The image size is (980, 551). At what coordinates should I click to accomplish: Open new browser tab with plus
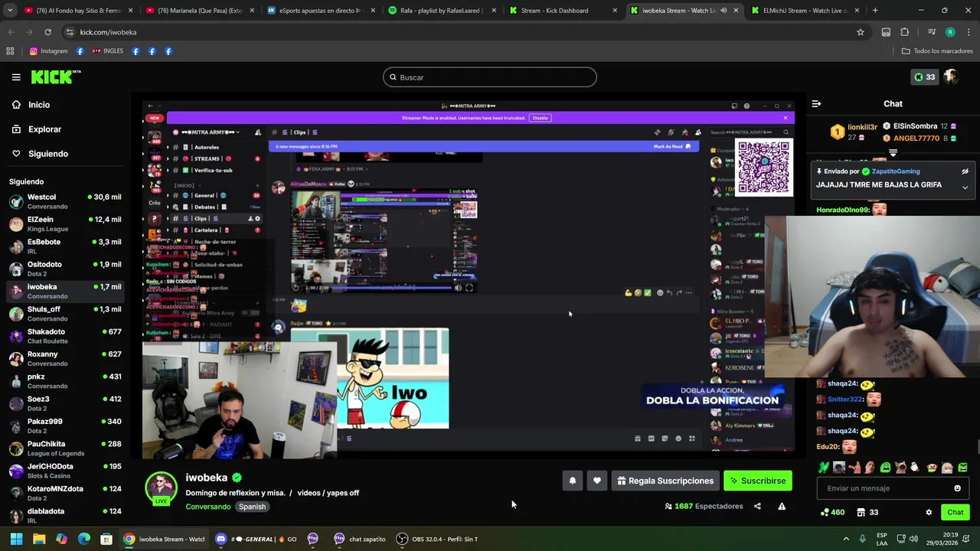pyautogui.click(x=875, y=11)
